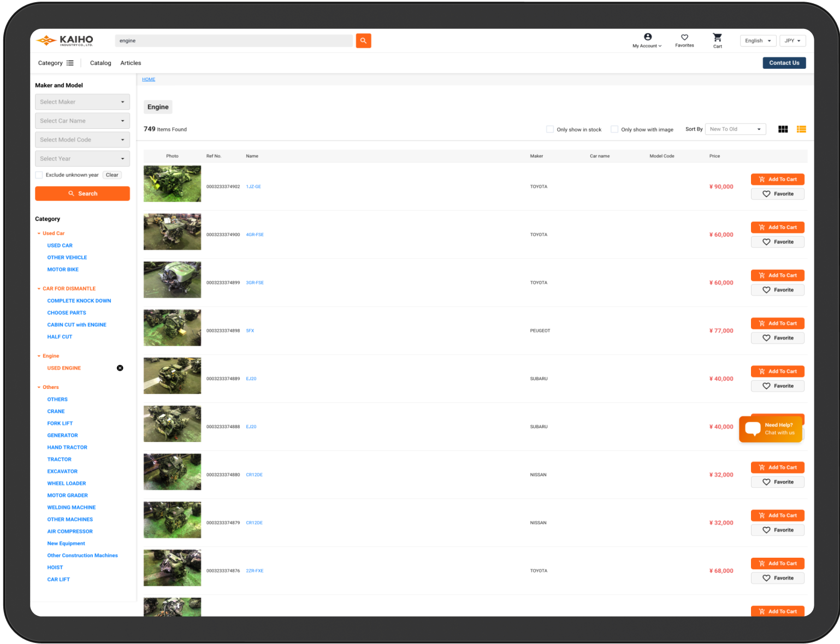840x644 pixels.
Task: Add Peugeot 5FX engine to cart
Action: coord(777,323)
